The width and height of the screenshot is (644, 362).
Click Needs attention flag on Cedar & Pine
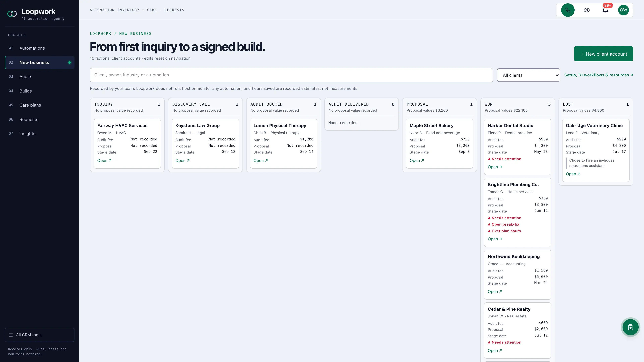pos(504,342)
